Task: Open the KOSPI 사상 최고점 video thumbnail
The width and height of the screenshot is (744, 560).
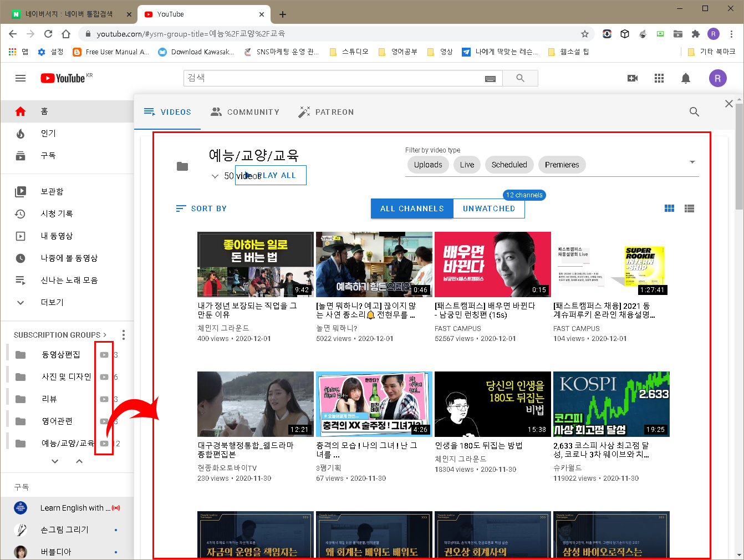Action: tap(611, 404)
